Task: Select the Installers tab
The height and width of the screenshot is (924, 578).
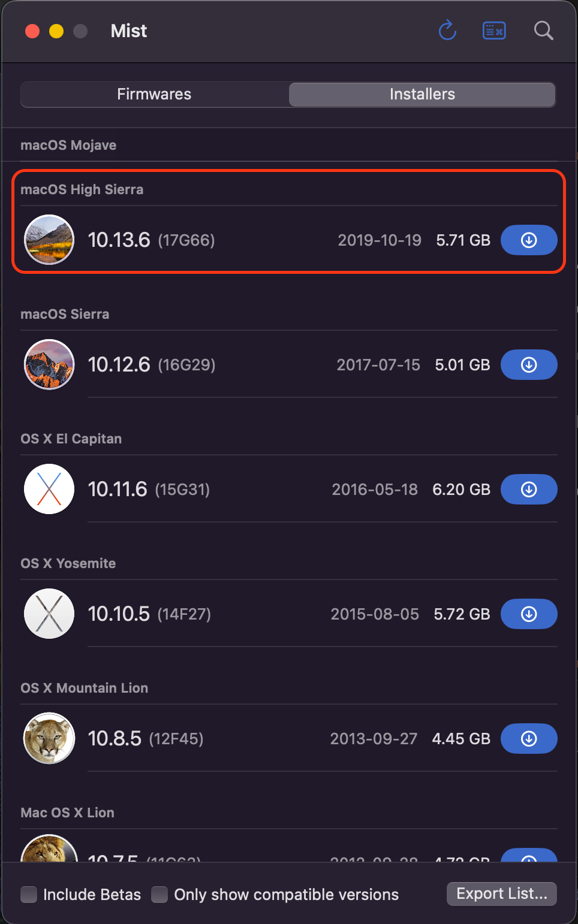Action: [x=422, y=95]
